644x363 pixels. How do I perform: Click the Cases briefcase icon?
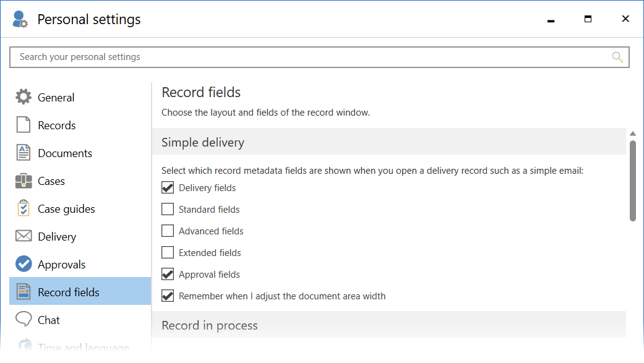[24, 181]
